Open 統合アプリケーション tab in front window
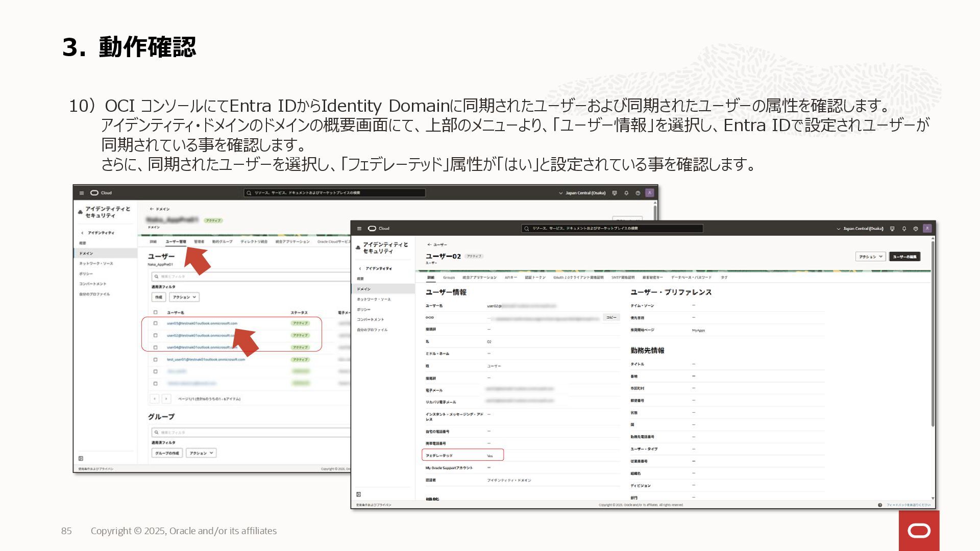Viewport: 980px width, 551px height. [479, 278]
